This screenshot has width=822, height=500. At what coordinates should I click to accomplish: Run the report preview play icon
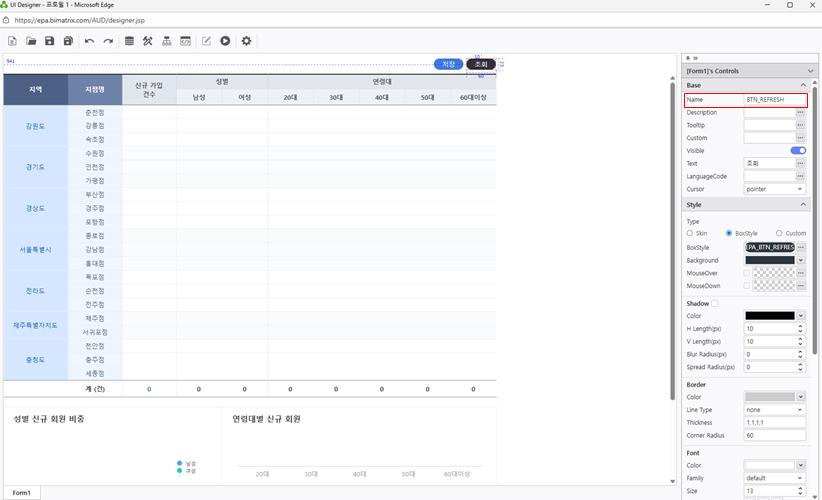pyautogui.click(x=225, y=41)
